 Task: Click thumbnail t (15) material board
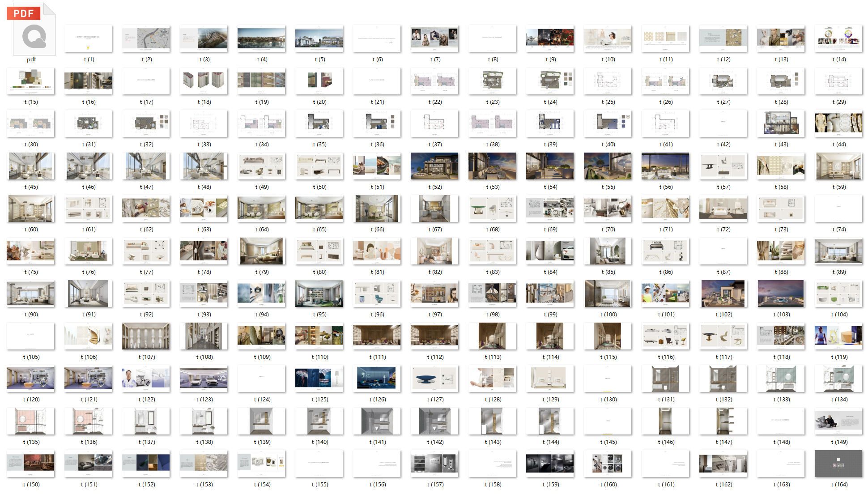pos(30,81)
